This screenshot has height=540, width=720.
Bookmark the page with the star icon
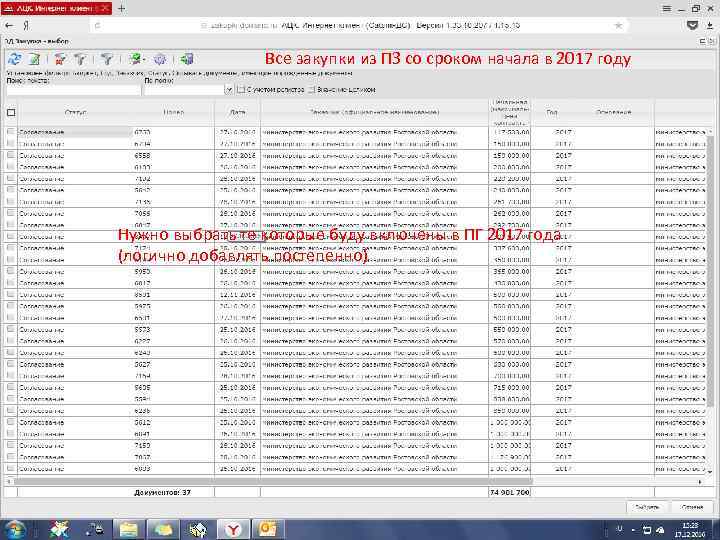(619, 26)
